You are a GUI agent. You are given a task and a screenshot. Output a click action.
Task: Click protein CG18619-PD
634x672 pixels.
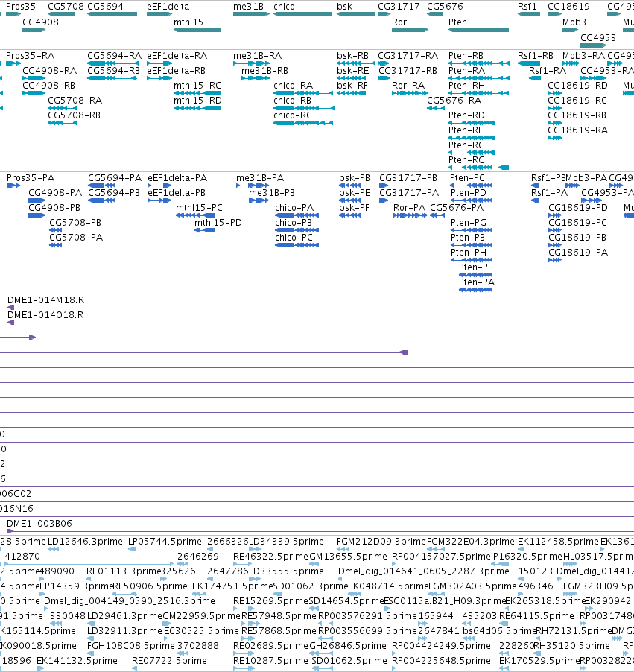coord(578,208)
